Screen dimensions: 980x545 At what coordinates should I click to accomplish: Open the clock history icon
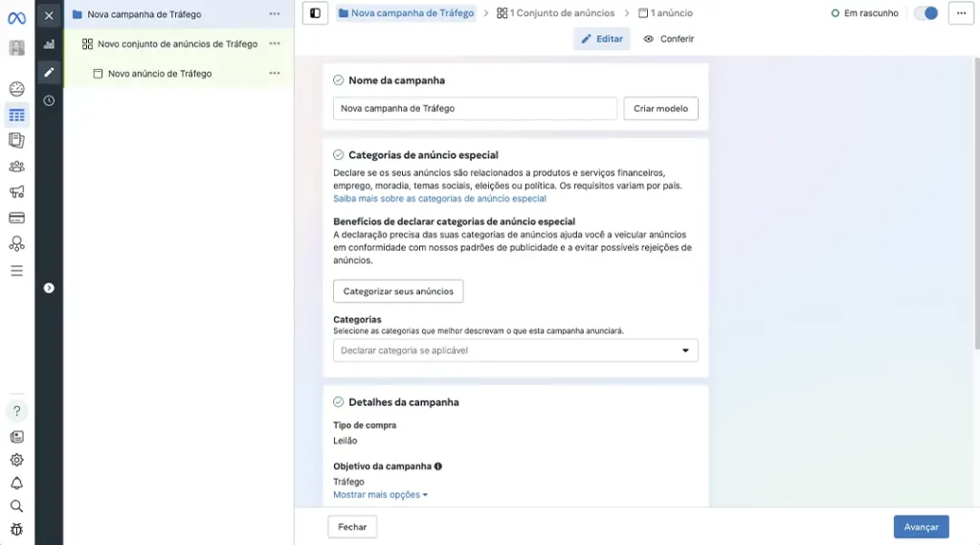click(x=49, y=101)
